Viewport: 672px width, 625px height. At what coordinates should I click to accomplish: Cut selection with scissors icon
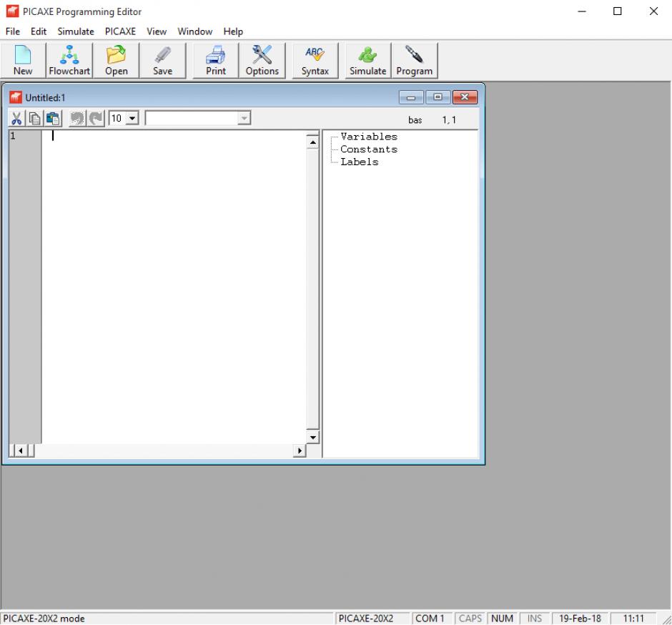[16, 118]
